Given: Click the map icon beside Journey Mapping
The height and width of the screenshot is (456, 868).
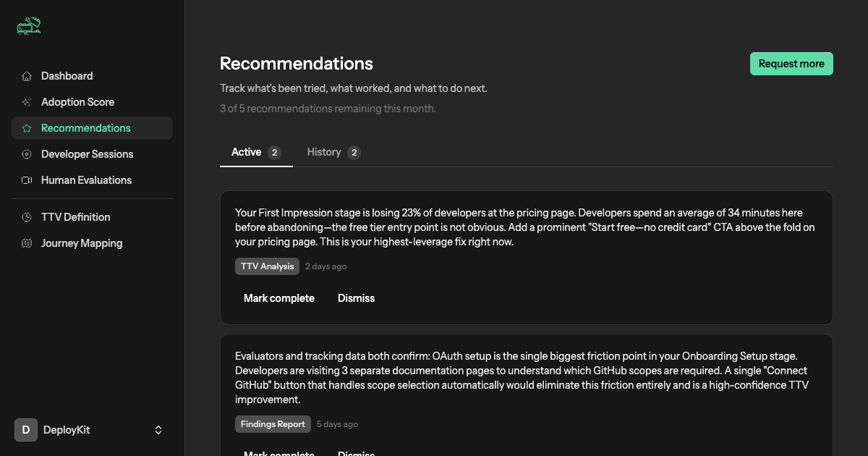Looking at the screenshot, I should [27, 242].
